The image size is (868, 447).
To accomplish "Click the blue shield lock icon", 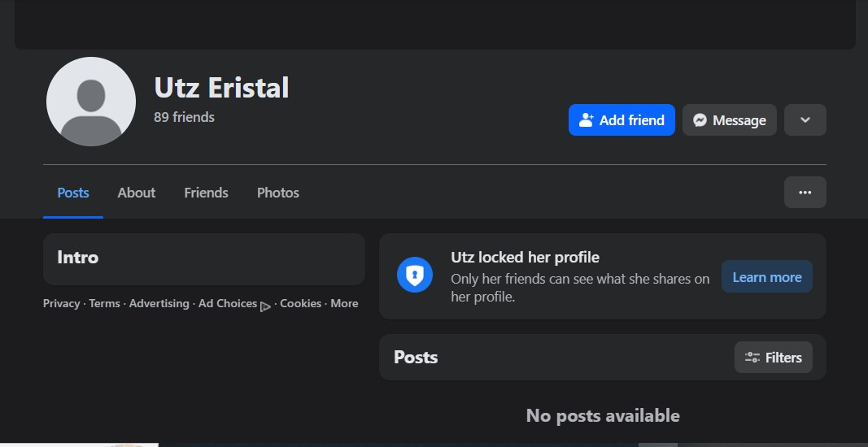I will (414, 275).
